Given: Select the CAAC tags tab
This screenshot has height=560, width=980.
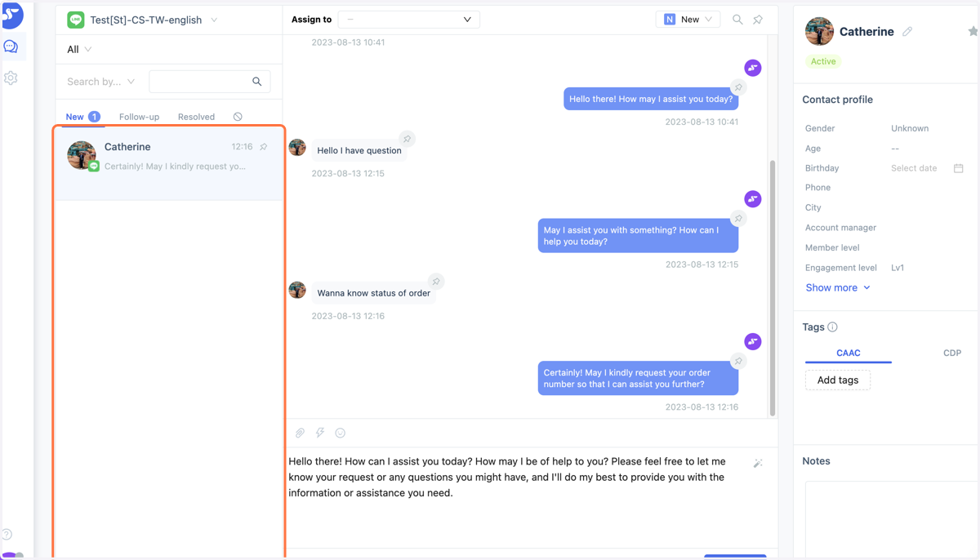Looking at the screenshot, I should pyautogui.click(x=849, y=353).
